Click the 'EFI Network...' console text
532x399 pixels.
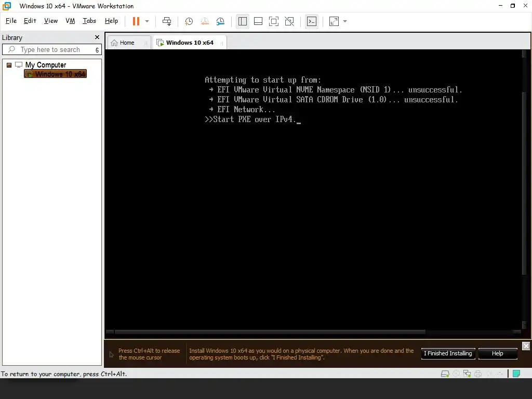click(x=246, y=110)
